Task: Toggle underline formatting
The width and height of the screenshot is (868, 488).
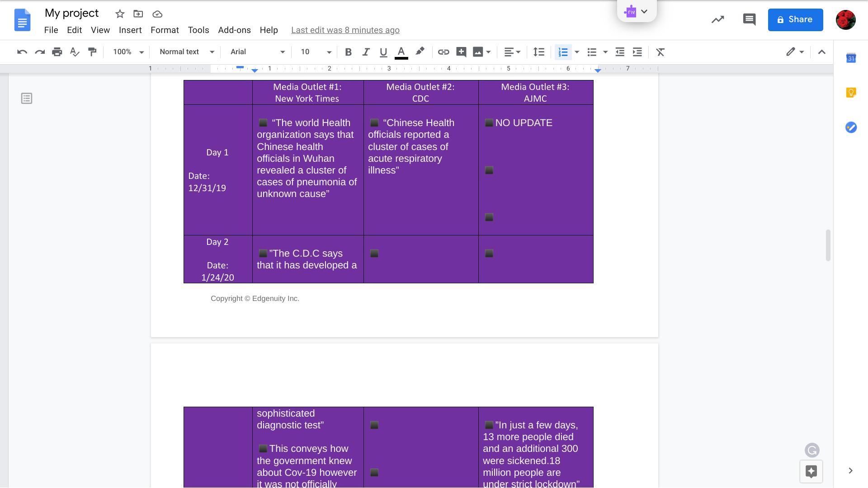Action: coord(383,52)
